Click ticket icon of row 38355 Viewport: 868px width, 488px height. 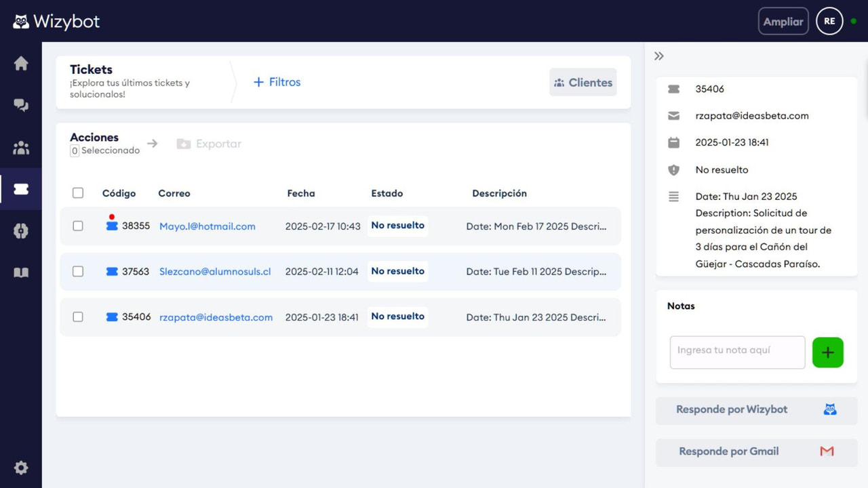pyautogui.click(x=112, y=226)
